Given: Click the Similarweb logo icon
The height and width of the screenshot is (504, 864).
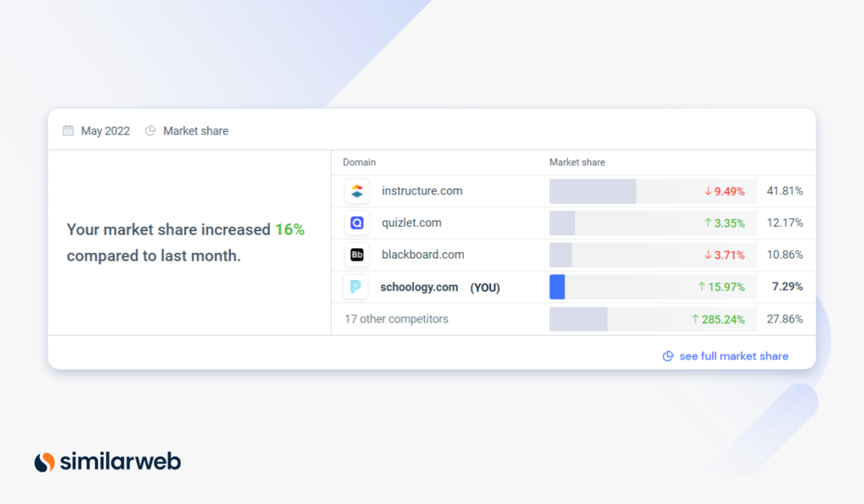Looking at the screenshot, I should [45, 462].
